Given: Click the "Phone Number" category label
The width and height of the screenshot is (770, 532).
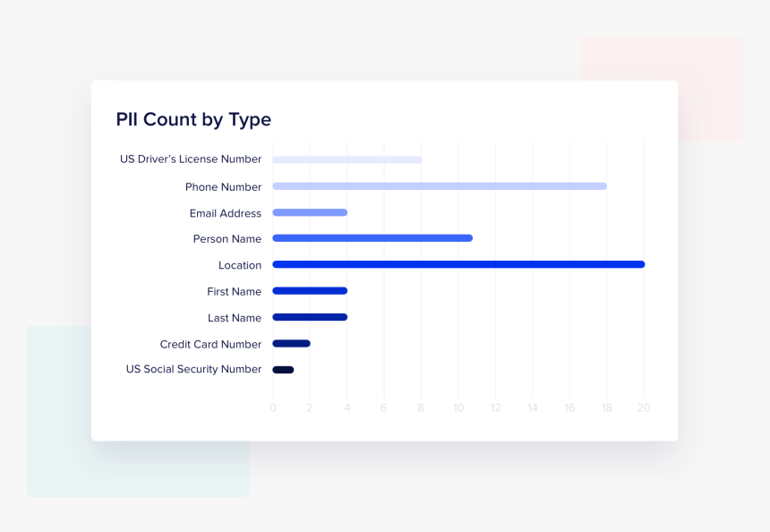Looking at the screenshot, I should (x=224, y=187).
